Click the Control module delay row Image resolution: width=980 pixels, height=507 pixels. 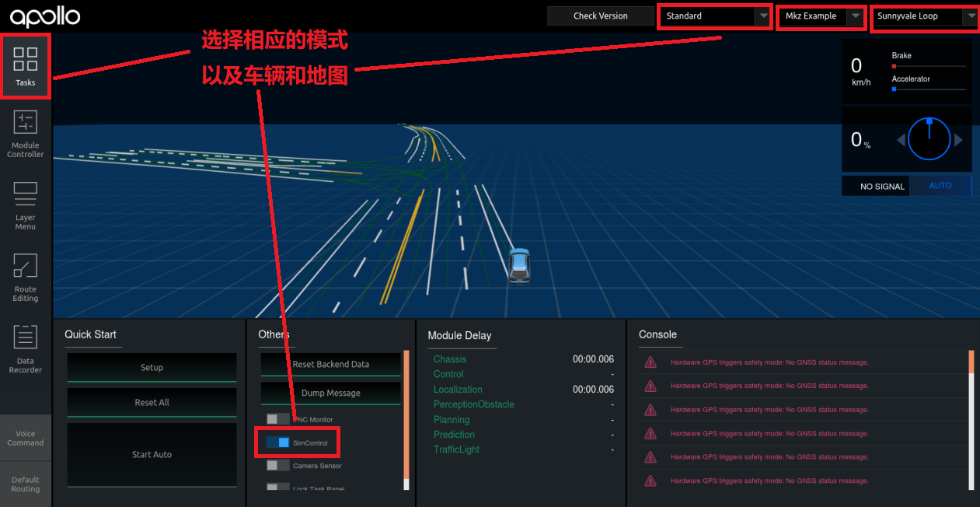click(x=524, y=374)
